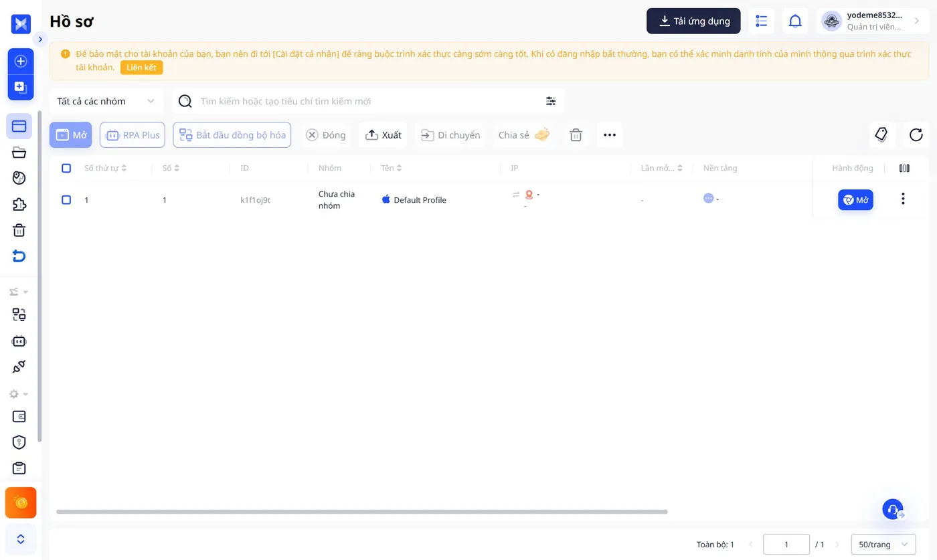Screen dimensions: 937x560
Task: Click the Di chuyển move button
Action: coord(450,134)
